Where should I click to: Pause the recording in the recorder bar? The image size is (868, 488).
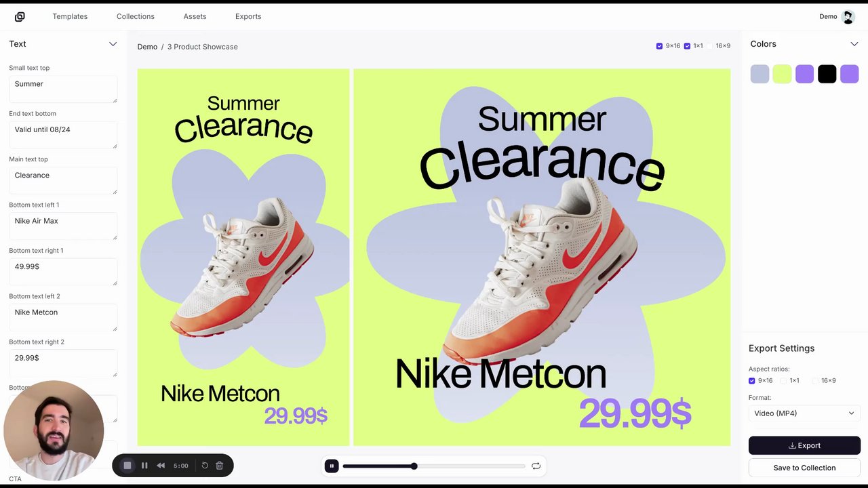[x=144, y=466]
